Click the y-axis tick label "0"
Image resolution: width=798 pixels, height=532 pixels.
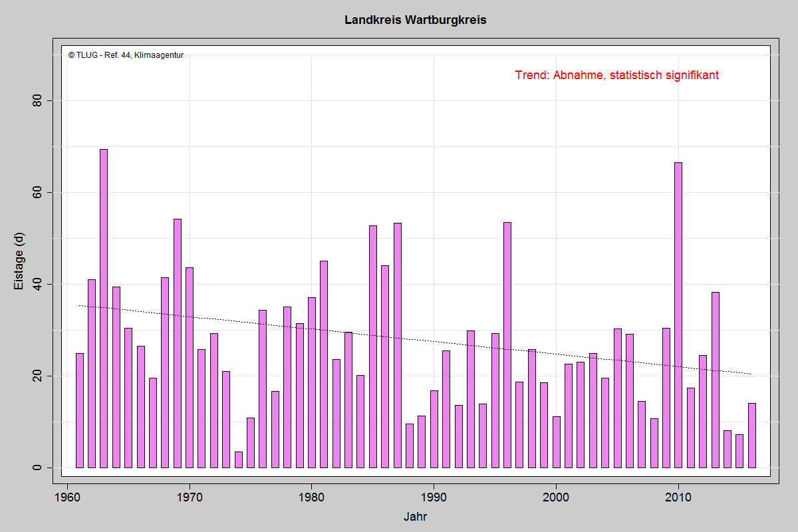[38, 467]
